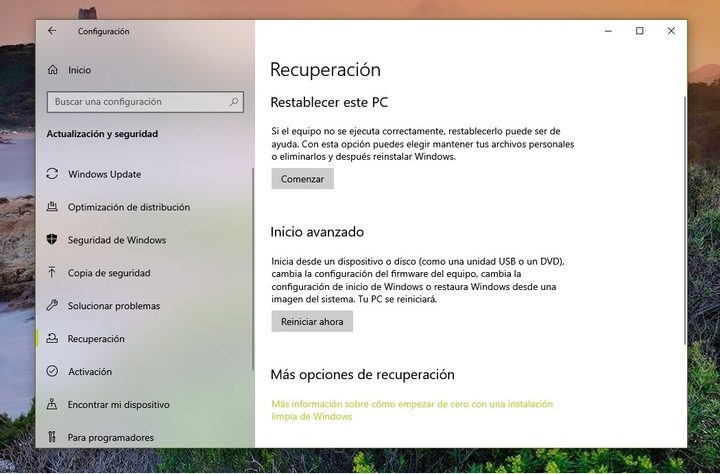The width and height of the screenshot is (720, 474).
Task: Click the Actualización y seguridad title
Action: [x=102, y=134]
